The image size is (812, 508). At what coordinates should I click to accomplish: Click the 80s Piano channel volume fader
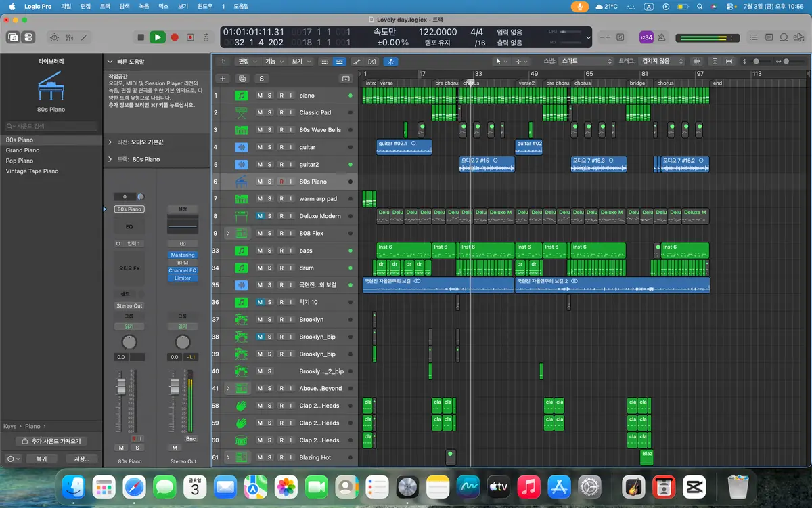pos(121,386)
